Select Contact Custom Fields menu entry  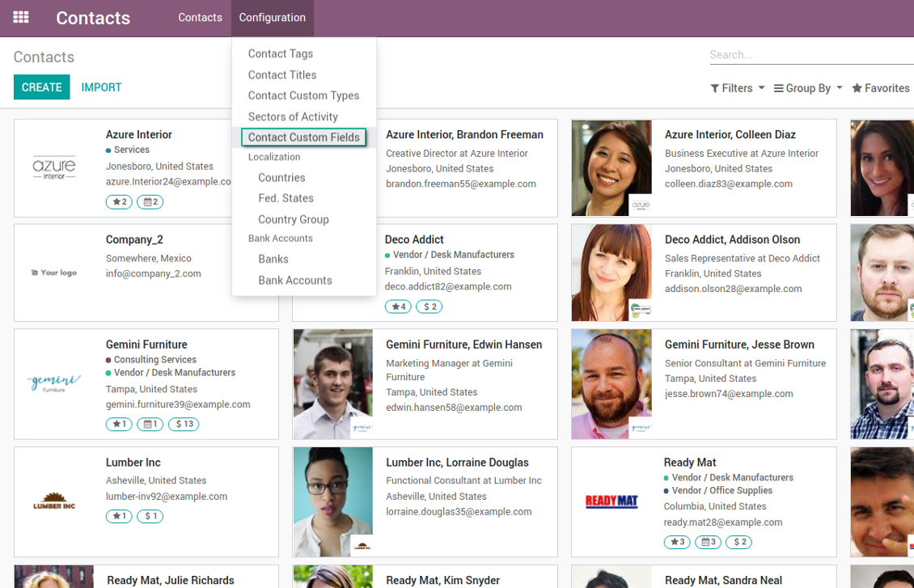point(303,137)
